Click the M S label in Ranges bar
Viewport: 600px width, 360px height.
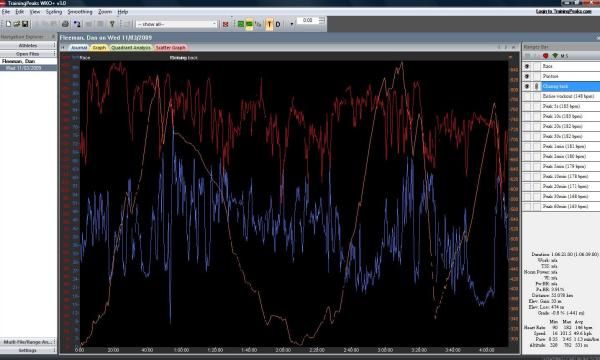tap(564, 56)
